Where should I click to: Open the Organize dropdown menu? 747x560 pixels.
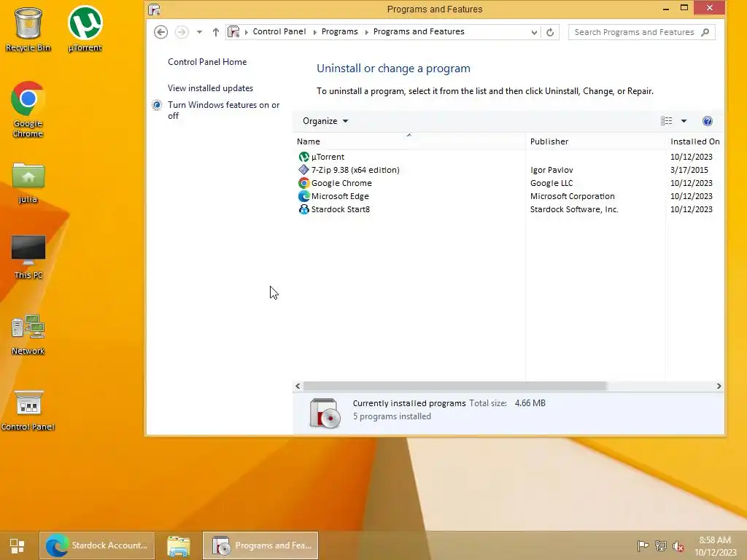(x=325, y=121)
